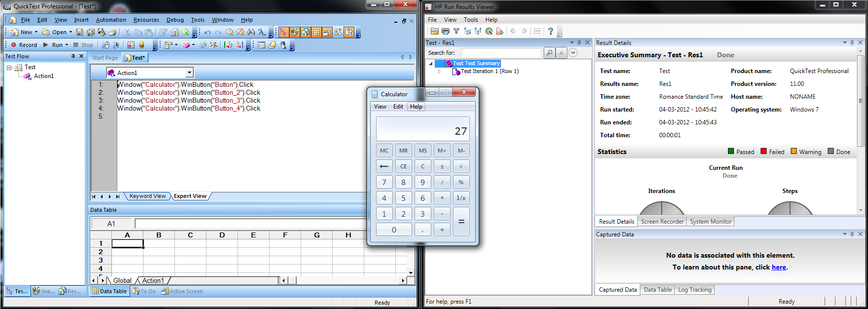Click the first-row navigation arrow below script editor

pos(94,196)
